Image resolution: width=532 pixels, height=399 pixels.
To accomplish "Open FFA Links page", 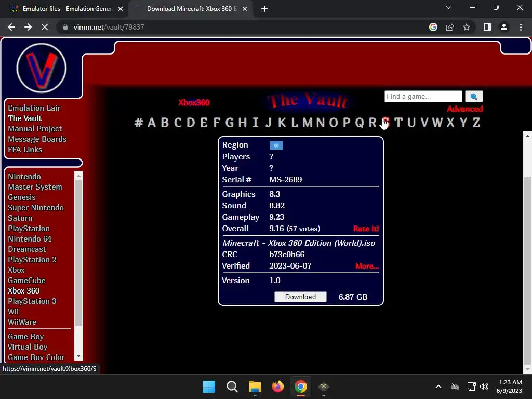I will tap(25, 150).
